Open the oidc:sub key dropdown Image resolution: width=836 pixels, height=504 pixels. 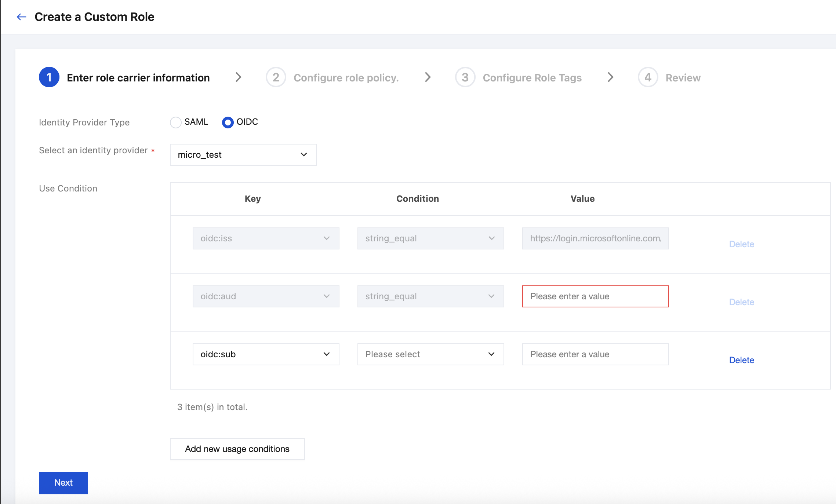266,354
